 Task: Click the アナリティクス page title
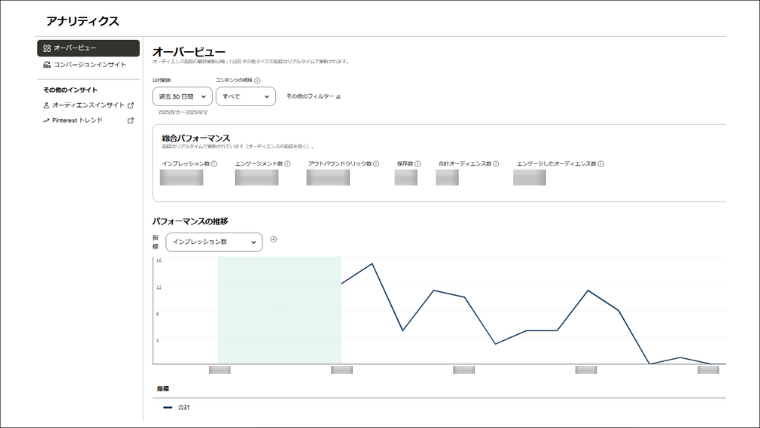coord(82,21)
